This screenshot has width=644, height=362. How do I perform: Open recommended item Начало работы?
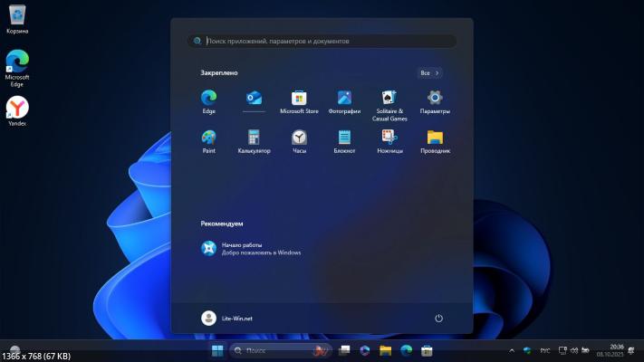tap(249, 249)
